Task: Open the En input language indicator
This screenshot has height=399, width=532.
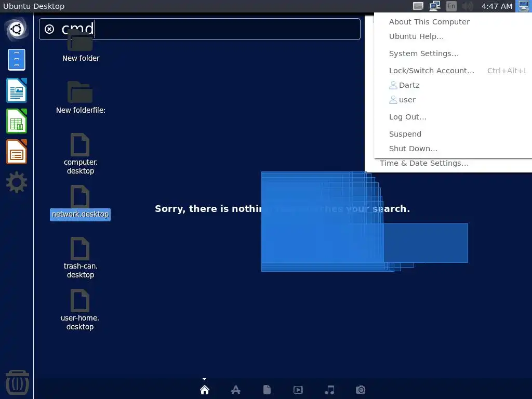Action: pyautogui.click(x=451, y=6)
